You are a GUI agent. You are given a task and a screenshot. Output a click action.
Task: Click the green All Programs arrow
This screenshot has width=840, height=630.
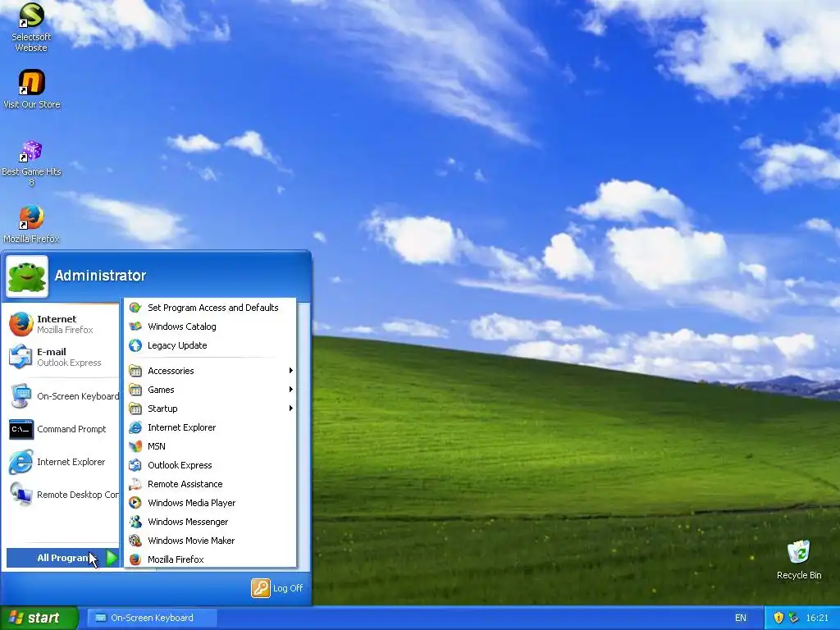112,558
